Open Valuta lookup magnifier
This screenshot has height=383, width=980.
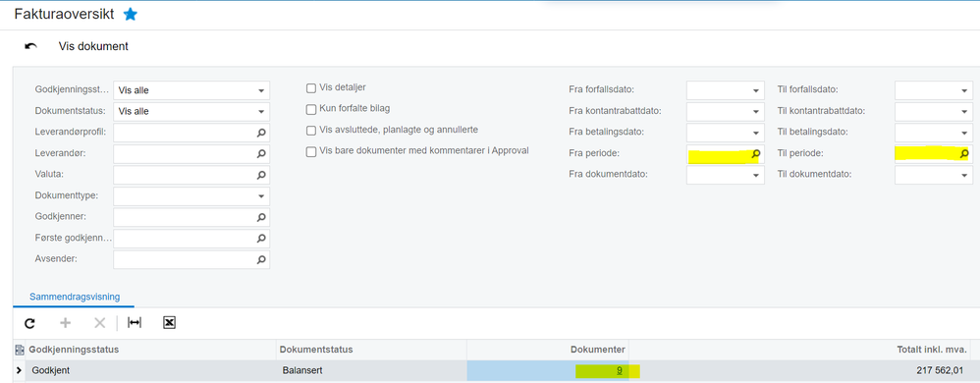tap(261, 175)
